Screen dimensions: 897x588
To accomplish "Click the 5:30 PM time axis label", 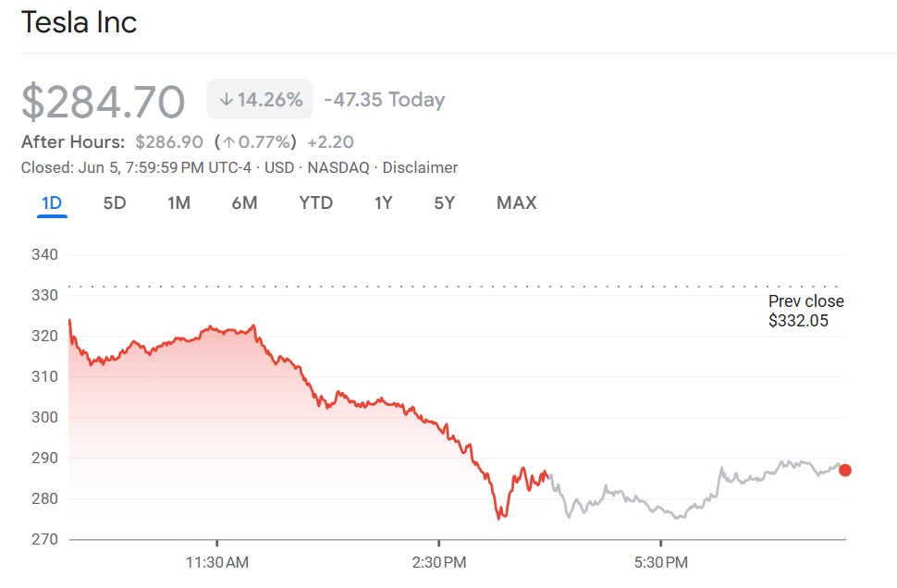I will click(660, 561).
